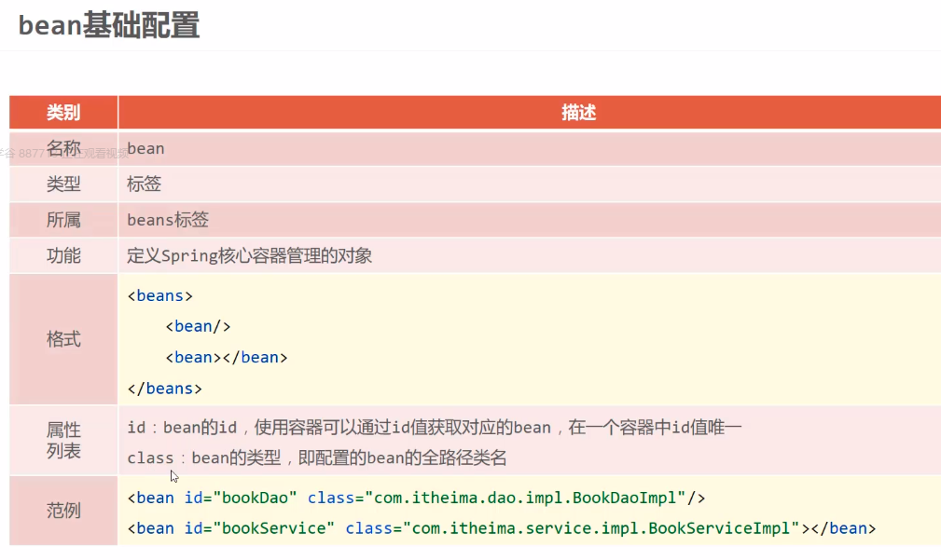This screenshot has height=560, width=941.
Task: Click the "描述" column header
Action: [578, 113]
